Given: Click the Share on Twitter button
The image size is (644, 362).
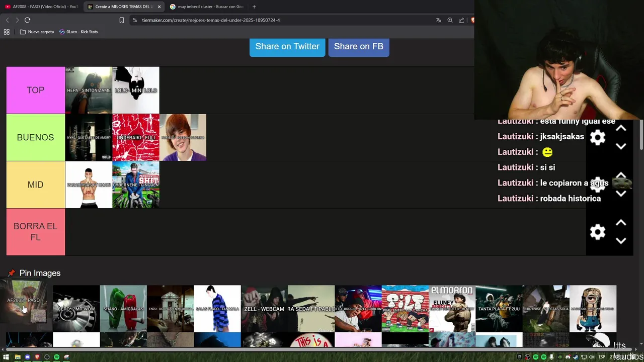Looking at the screenshot, I should (287, 46).
